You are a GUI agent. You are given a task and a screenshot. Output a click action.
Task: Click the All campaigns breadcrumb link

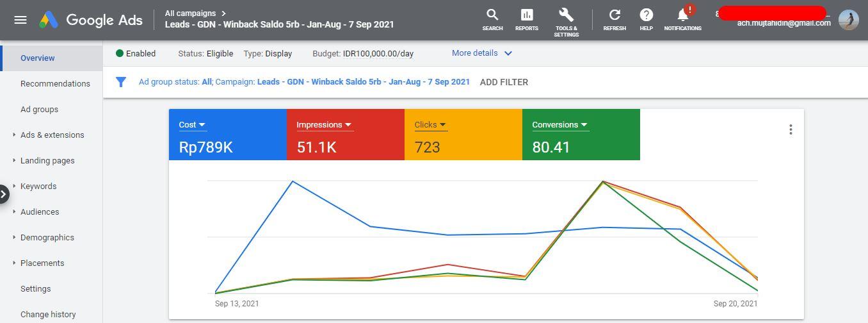pyautogui.click(x=190, y=13)
